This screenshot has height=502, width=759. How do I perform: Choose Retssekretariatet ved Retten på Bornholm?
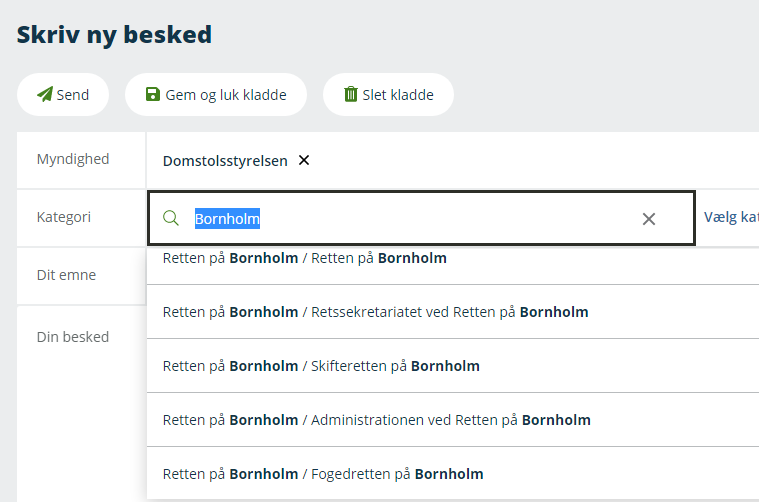click(375, 312)
